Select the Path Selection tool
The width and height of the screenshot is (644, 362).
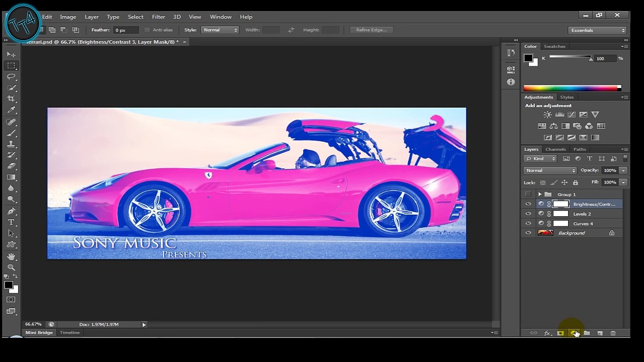11,233
